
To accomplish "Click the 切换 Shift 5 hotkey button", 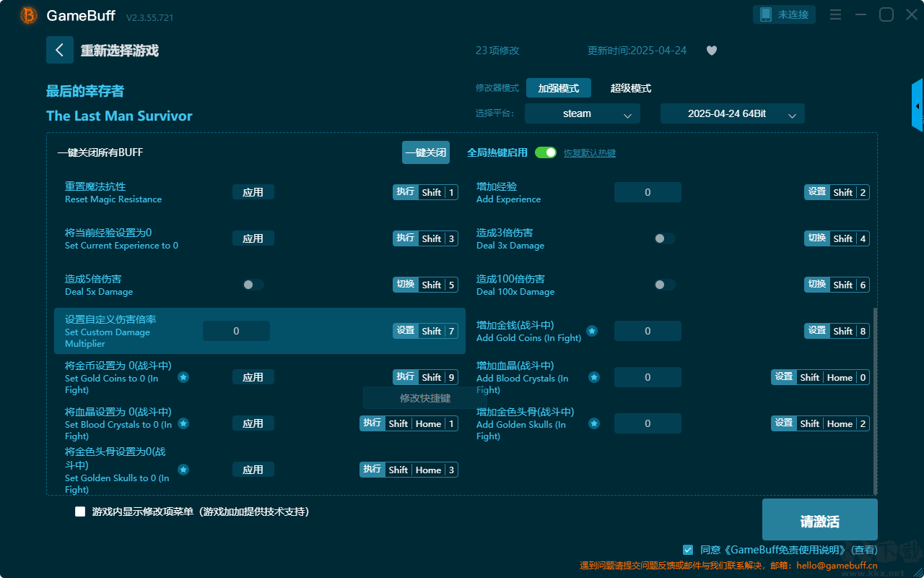I will [x=426, y=285].
